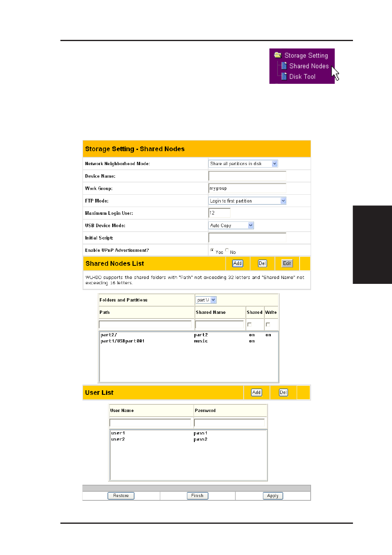Open FTP Mode dropdown
Screen dimensions: 392x555
click(247, 201)
